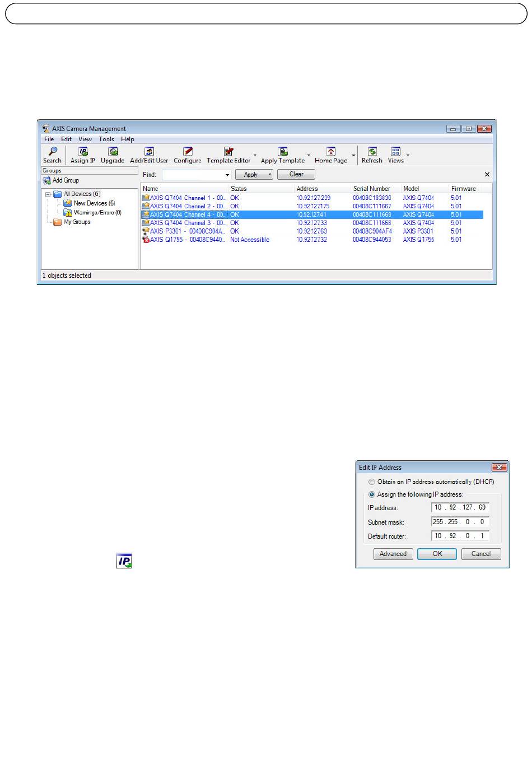Click the AXIS P3301 device icon
The height and width of the screenshot is (780, 532).
pyautogui.click(x=146, y=231)
